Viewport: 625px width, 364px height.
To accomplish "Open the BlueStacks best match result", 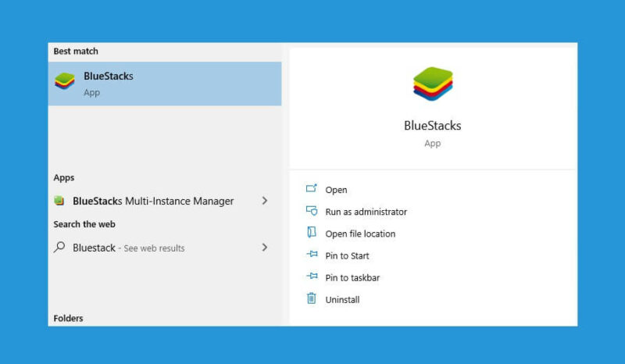I will [165, 84].
